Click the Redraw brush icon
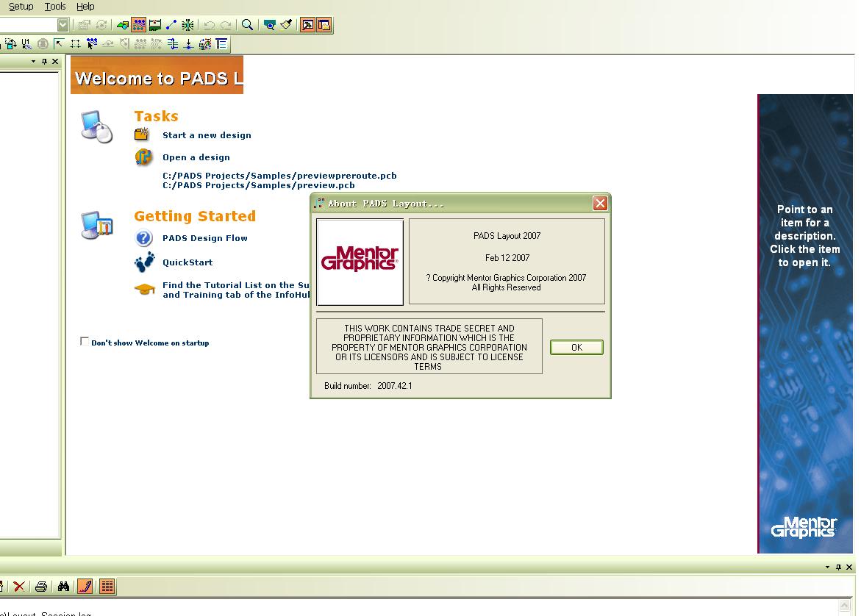861x616 pixels. 286,25
